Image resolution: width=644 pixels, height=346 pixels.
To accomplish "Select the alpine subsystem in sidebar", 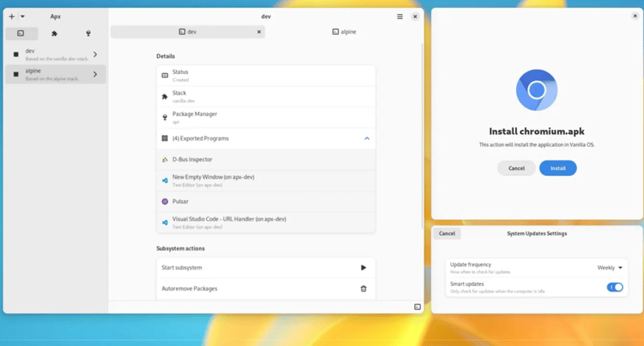I will [x=55, y=74].
